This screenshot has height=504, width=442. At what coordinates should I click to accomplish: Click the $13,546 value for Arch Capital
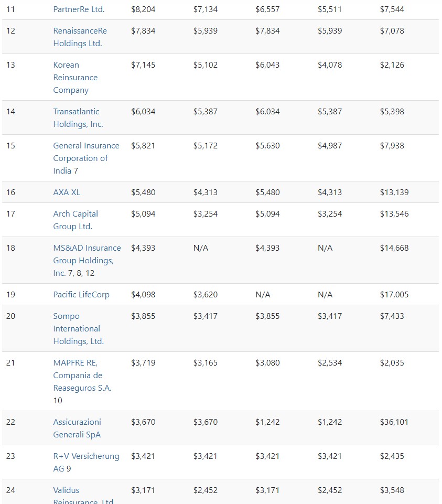(394, 214)
